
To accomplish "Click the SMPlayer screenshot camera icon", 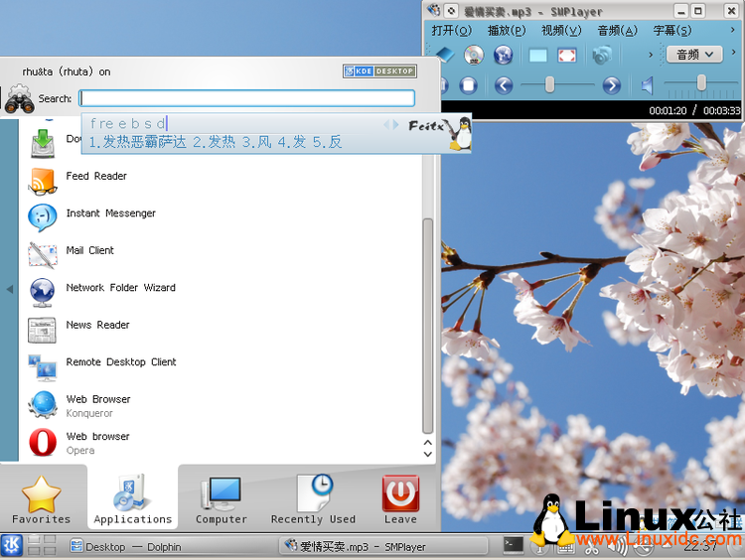I will (602, 56).
